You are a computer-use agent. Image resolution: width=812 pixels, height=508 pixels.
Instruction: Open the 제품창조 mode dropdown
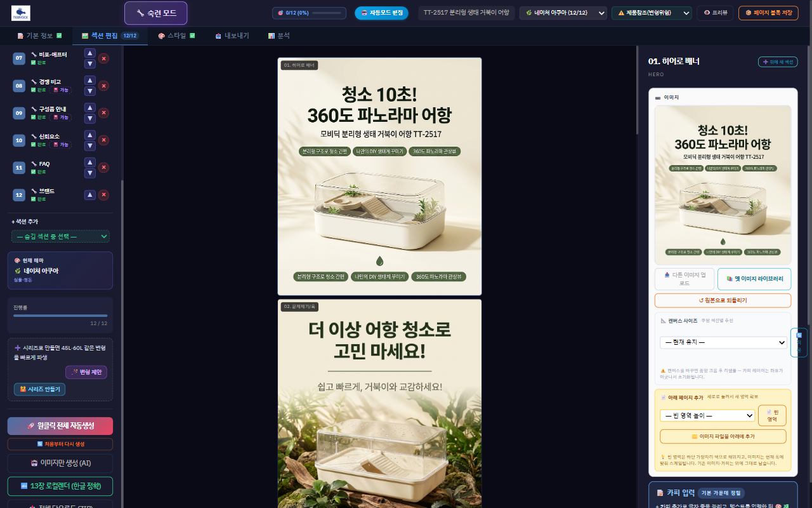pyautogui.click(x=652, y=13)
